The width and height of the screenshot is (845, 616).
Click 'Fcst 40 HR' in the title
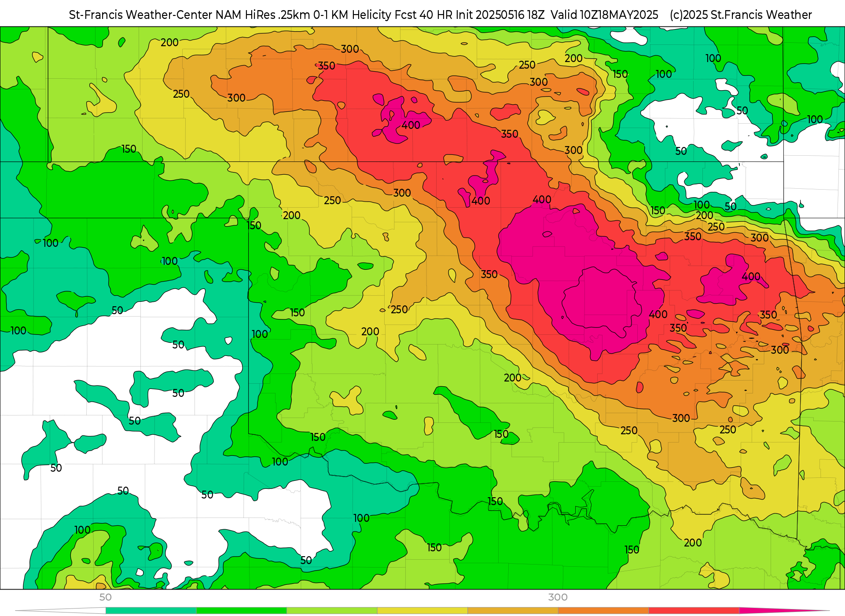coord(423,15)
